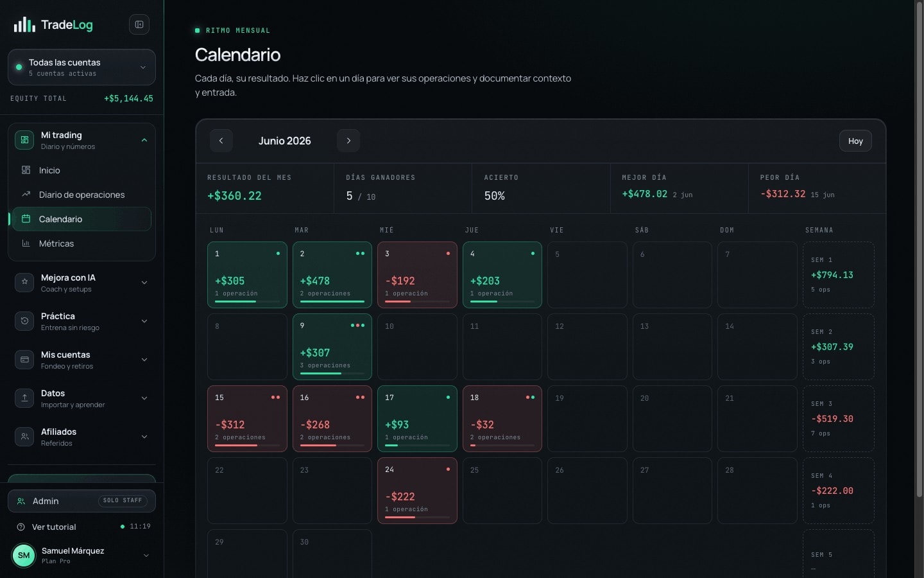The image size is (924, 578).
Task: Click the Inicio dashboard icon
Action: [26, 170]
